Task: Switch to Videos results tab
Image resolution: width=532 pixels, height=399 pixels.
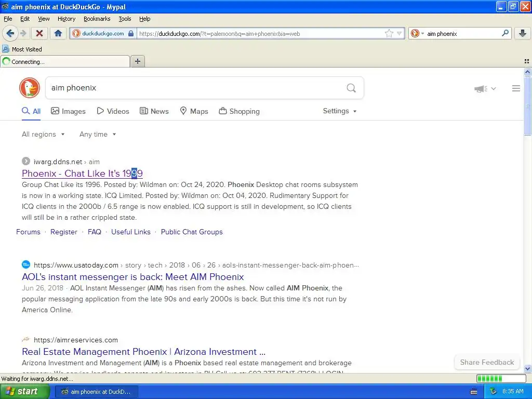Action: coord(113,111)
